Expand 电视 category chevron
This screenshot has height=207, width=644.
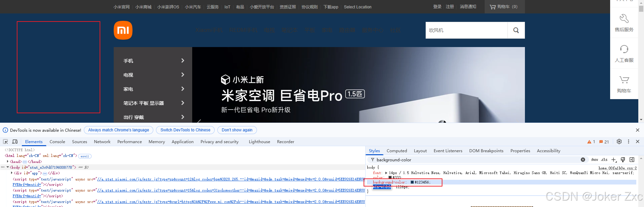(x=183, y=75)
